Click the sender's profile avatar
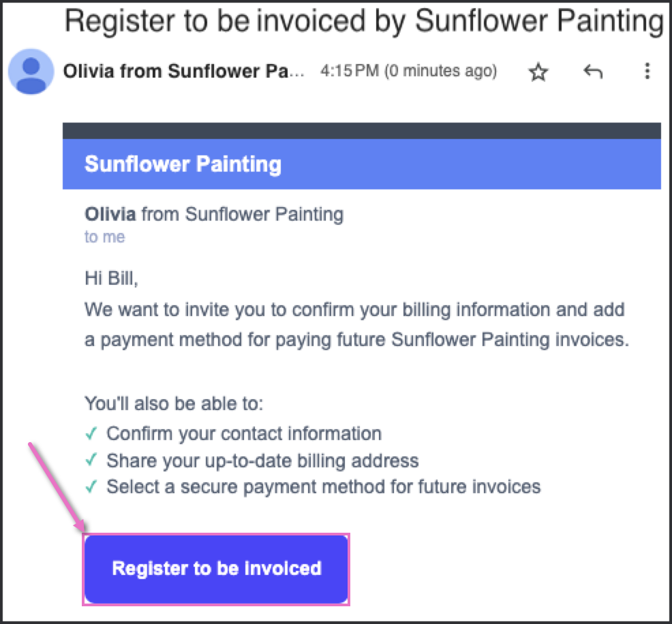The width and height of the screenshot is (672, 624). tap(31, 72)
